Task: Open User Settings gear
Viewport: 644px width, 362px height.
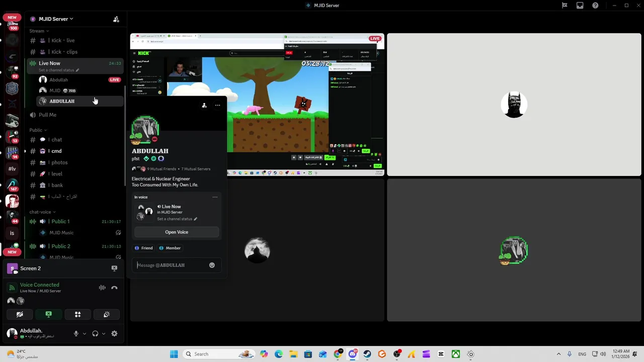Action: pyautogui.click(x=114, y=333)
